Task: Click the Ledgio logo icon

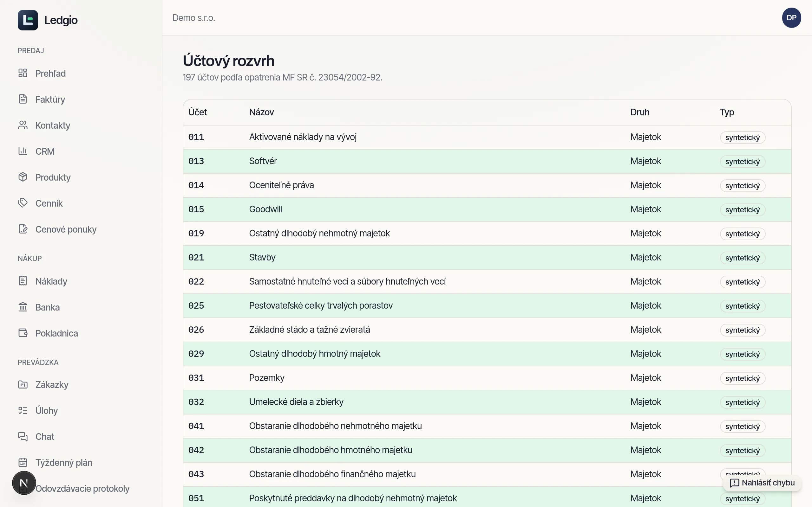Action: pyautogui.click(x=28, y=20)
